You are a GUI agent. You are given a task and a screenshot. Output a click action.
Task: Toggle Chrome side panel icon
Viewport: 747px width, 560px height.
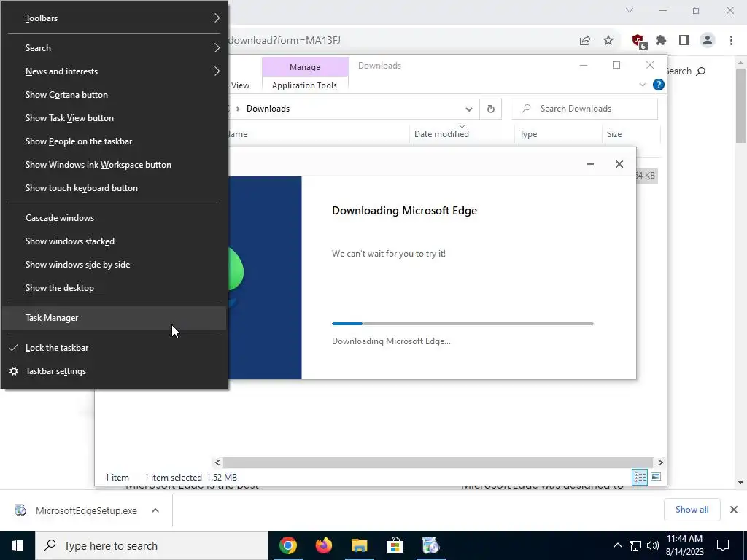click(x=684, y=41)
